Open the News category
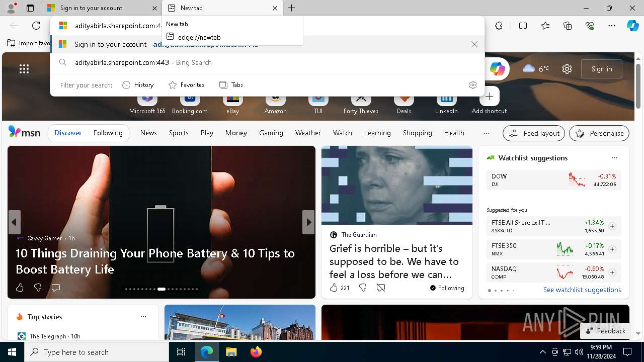 point(148,133)
